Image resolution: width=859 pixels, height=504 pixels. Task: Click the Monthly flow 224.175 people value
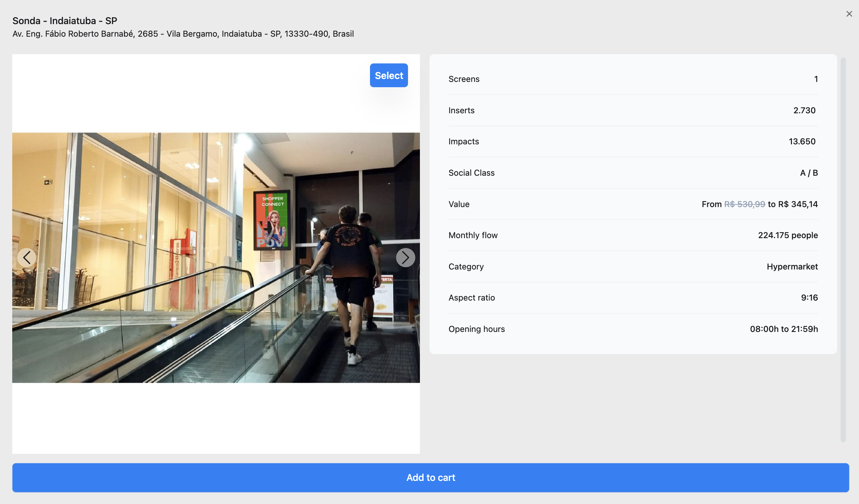coord(788,235)
